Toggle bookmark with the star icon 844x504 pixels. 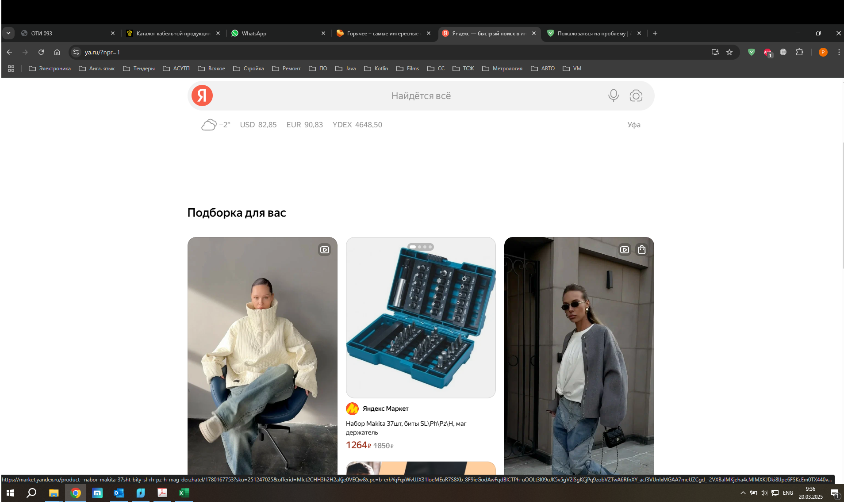point(729,52)
